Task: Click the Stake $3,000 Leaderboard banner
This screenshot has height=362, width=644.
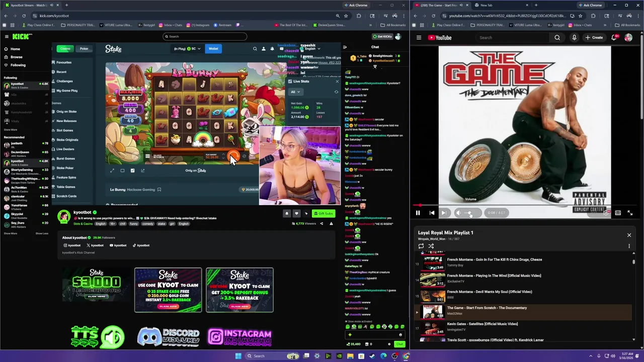Action: pyautogui.click(x=97, y=285)
